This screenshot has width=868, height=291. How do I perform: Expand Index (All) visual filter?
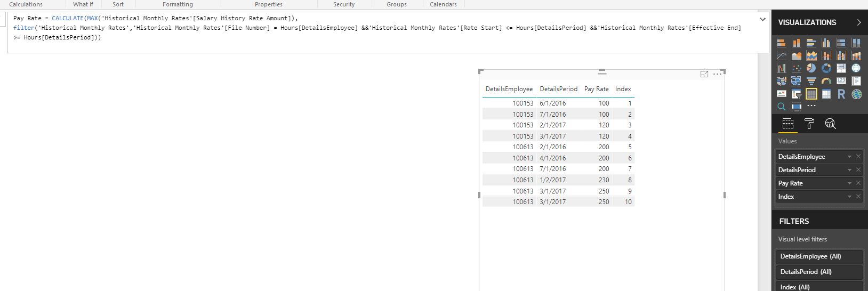click(x=819, y=287)
